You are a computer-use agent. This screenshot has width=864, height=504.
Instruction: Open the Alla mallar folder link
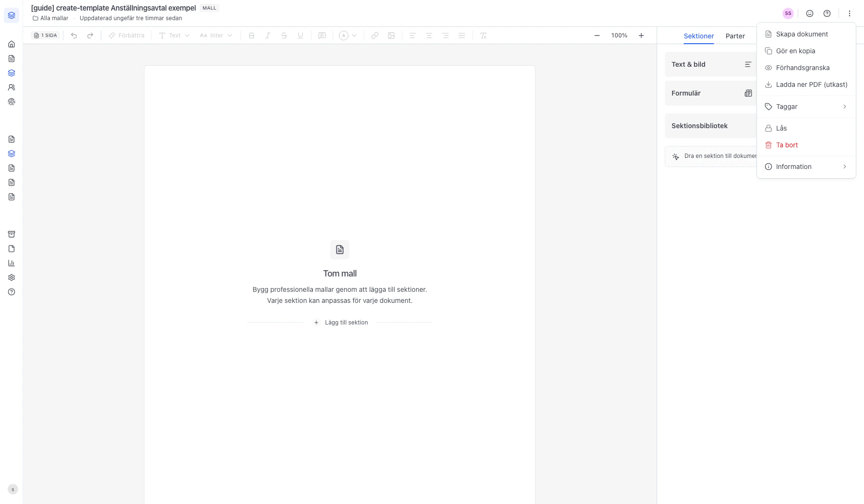point(50,18)
